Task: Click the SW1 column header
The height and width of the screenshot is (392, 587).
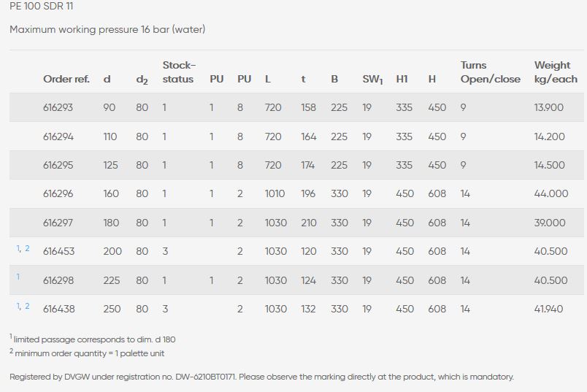Action: click(x=372, y=79)
